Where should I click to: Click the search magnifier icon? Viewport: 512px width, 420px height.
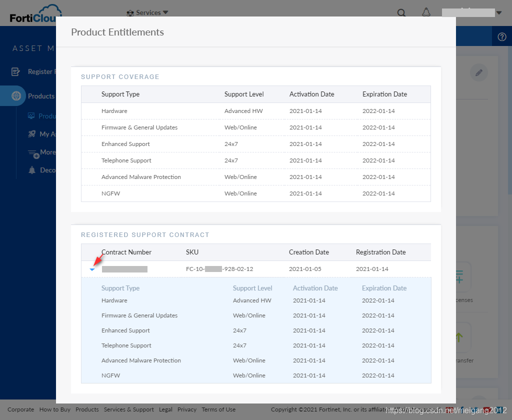401,12
